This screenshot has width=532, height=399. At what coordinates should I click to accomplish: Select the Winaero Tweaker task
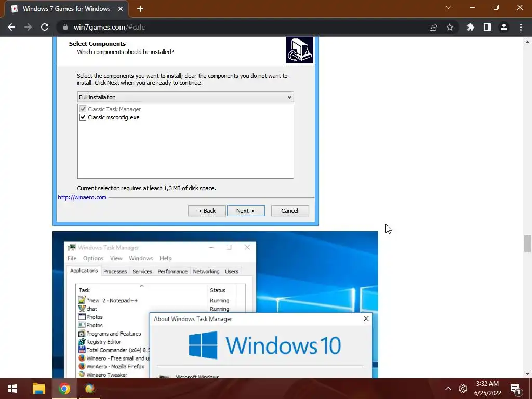(x=113, y=375)
